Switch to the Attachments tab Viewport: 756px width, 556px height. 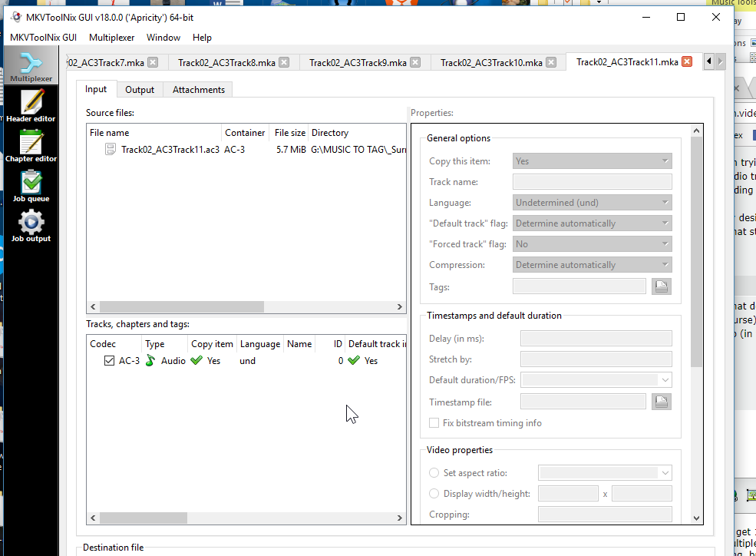(199, 90)
